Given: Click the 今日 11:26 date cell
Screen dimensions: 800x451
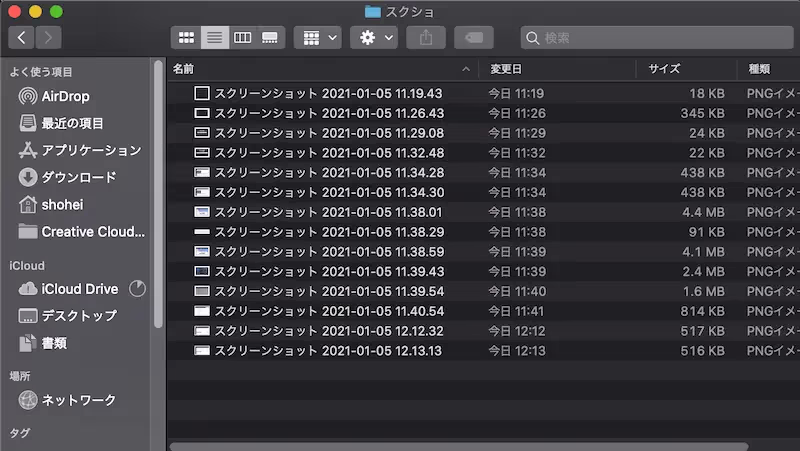Looking at the screenshot, I should pos(517,113).
